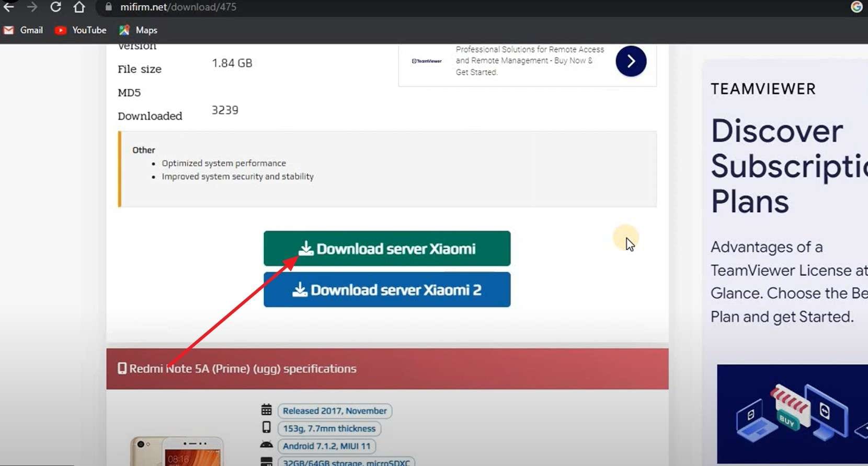Reload the page with the refresh icon
The width and height of the screenshot is (868, 466).
(55, 7)
